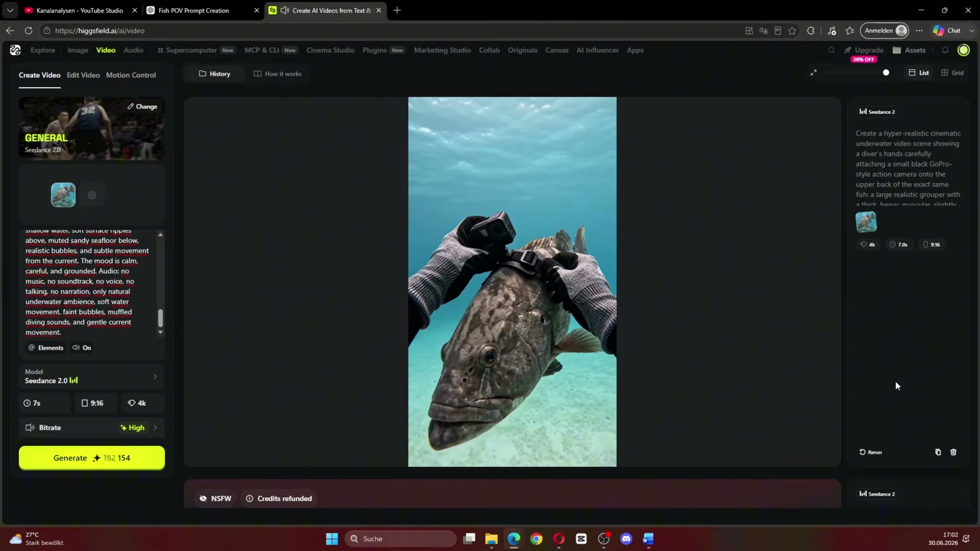Open the browser tab list dropdown
This screenshot has height=551, width=980.
pos(10,10)
